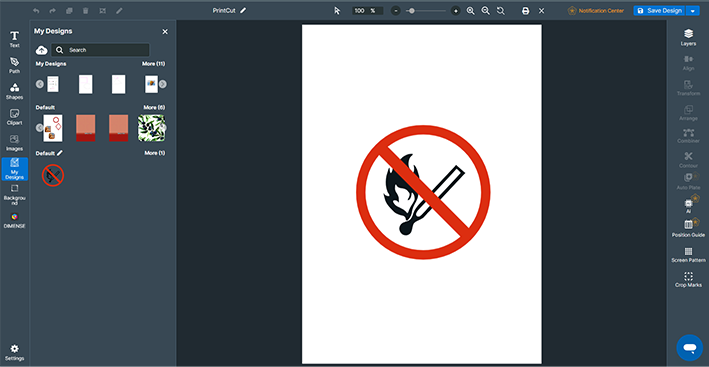Close the My Designs panel
Viewport: 709px width, 367px height.
click(x=165, y=32)
